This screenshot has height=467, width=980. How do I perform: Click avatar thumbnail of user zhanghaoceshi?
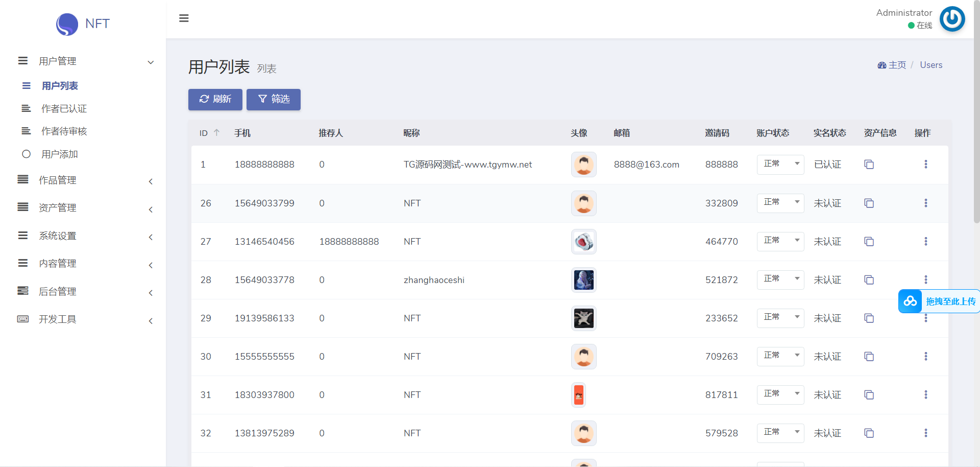pyautogui.click(x=583, y=280)
